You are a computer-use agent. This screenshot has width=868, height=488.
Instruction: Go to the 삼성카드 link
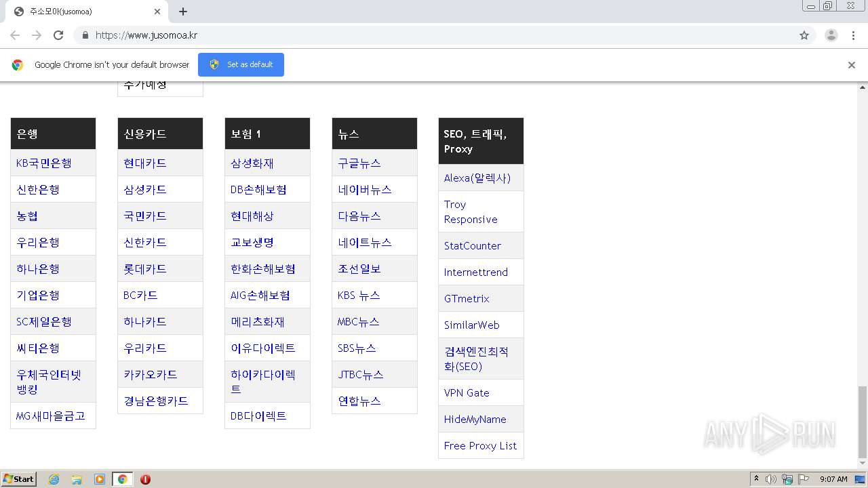pyautogui.click(x=145, y=190)
